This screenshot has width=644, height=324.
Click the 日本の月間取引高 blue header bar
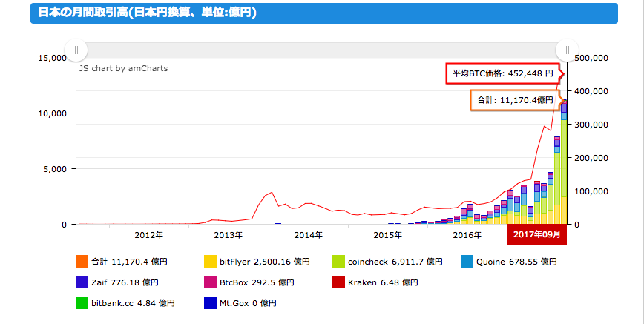[x=324, y=13]
